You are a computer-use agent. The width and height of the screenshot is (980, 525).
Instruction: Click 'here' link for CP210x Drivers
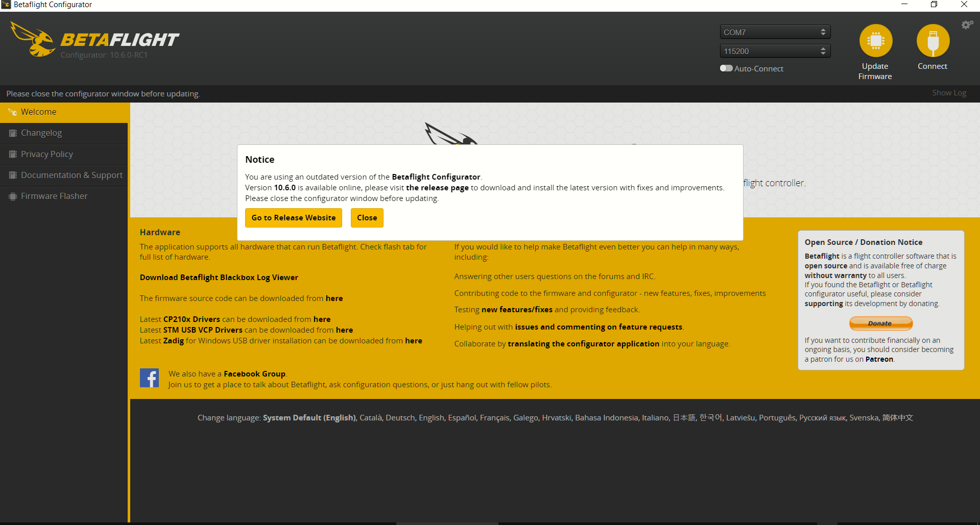[x=322, y=319]
